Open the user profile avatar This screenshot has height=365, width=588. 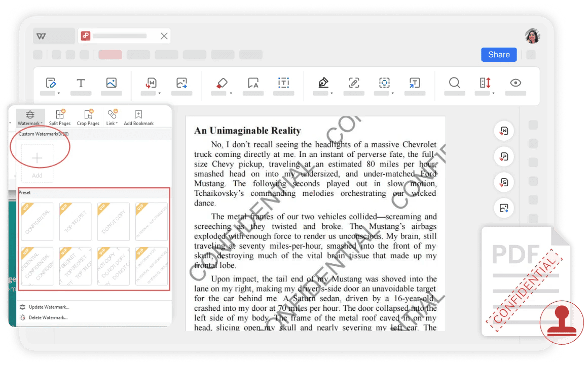[x=533, y=36]
